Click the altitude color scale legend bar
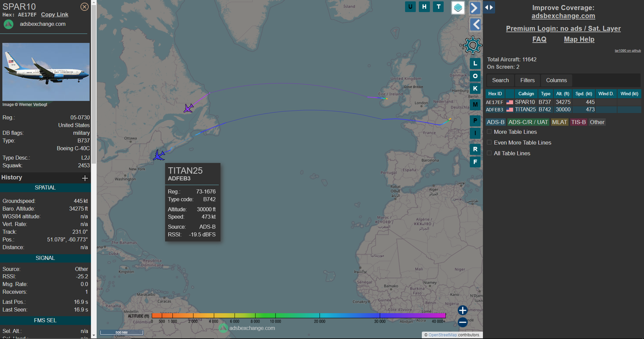The image size is (644, 339). (x=299, y=316)
